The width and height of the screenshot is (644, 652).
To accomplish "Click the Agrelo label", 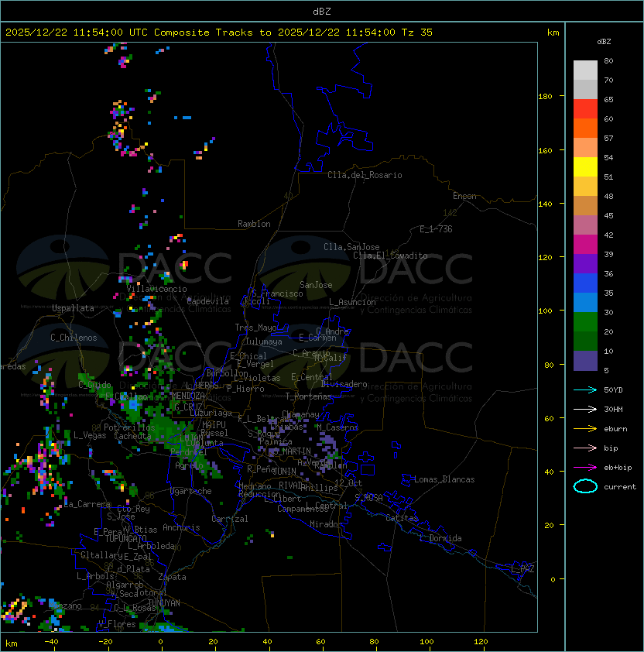I will (x=189, y=465).
